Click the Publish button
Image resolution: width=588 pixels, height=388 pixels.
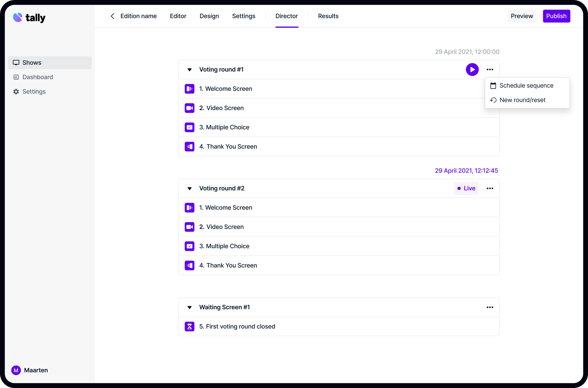pyautogui.click(x=556, y=16)
